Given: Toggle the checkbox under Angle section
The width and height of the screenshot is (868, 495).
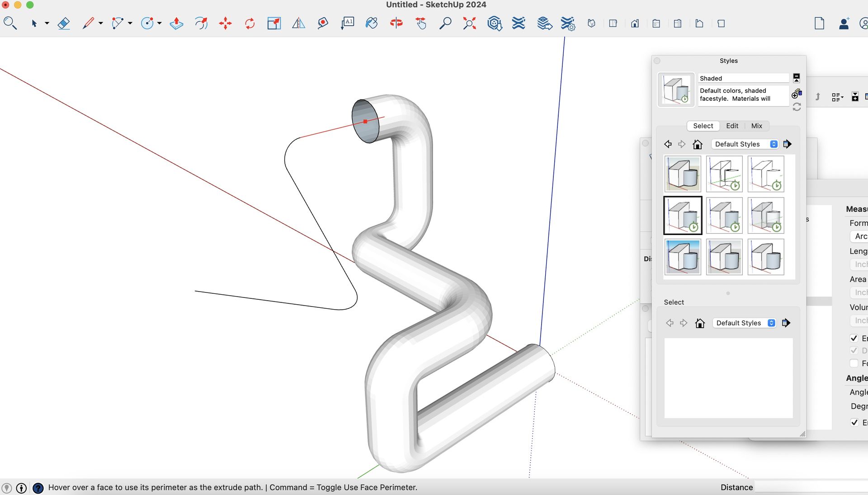Looking at the screenshot, I should [854, 423].
